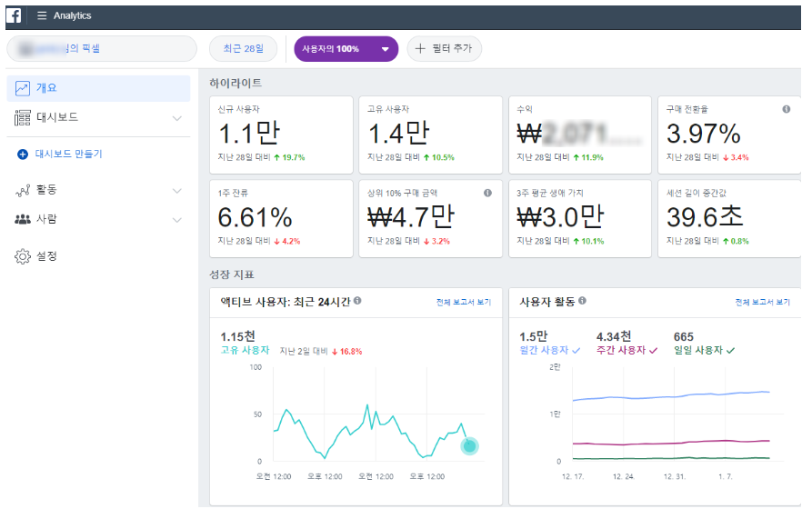
Task: Open the 사용자의 100% dropdown
Action: 346,49
